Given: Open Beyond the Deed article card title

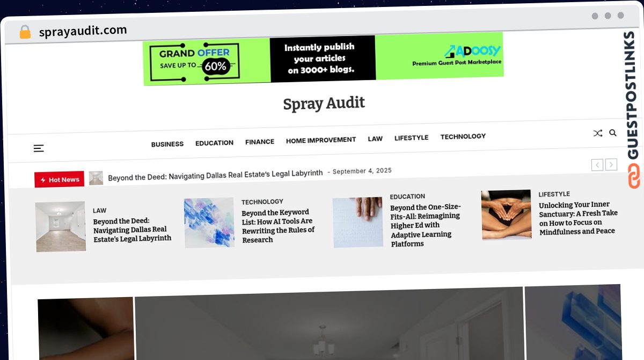Looking at the screenshot, I should (x=133, y=229).
